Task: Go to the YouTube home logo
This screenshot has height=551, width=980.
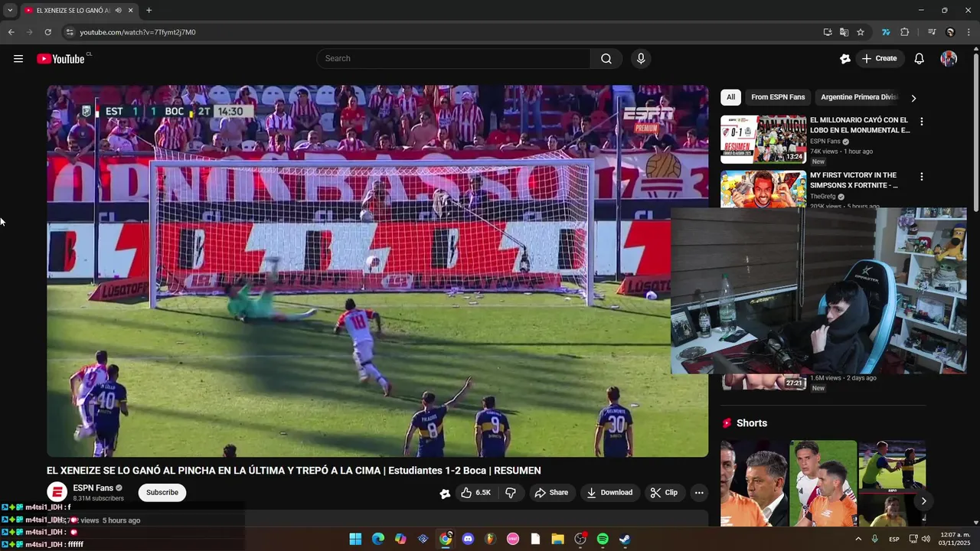Action: point(60,59)
